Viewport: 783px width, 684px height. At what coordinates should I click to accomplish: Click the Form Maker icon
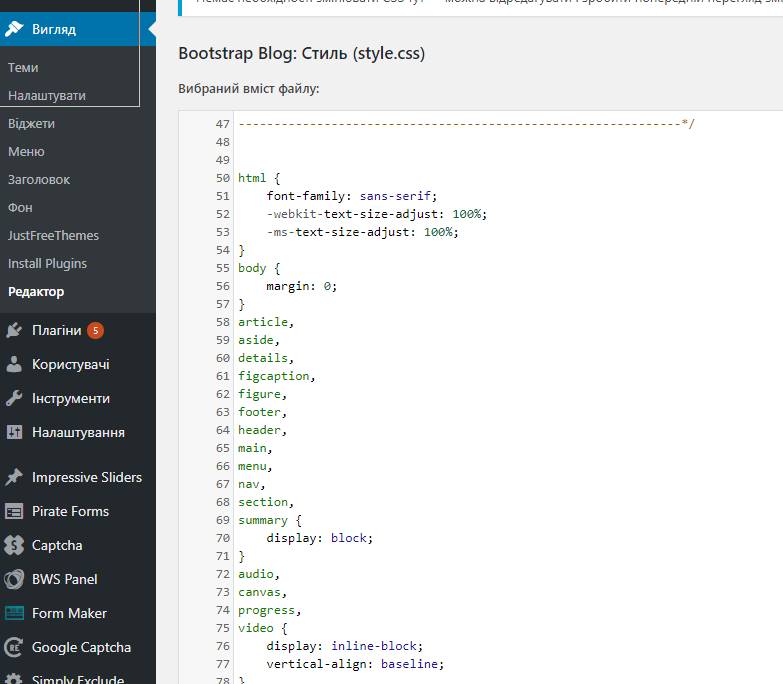click(x=14, y=613)
